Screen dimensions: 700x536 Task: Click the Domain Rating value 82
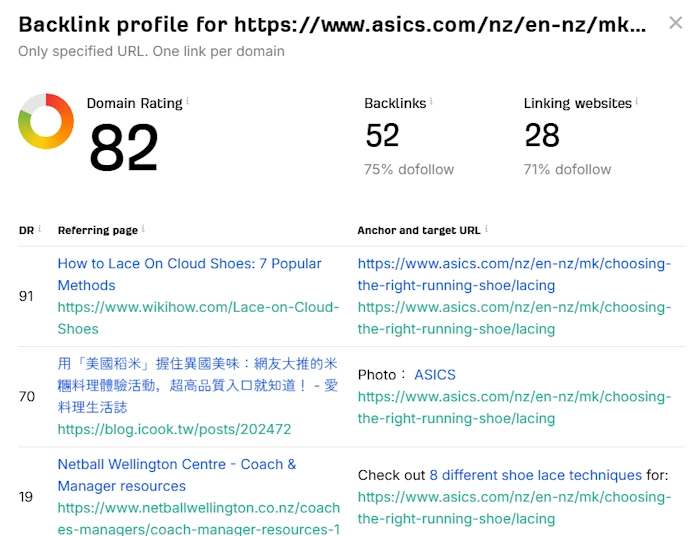(124, 148)
